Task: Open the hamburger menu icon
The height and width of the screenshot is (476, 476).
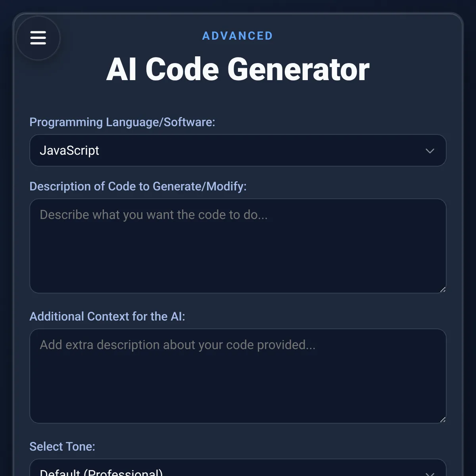Action: pos(38,38)
